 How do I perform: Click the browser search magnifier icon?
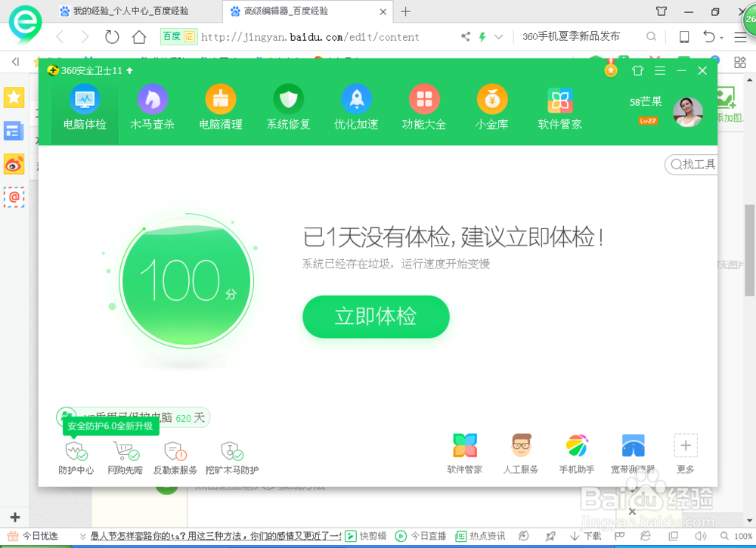click(x=652, y=36)
